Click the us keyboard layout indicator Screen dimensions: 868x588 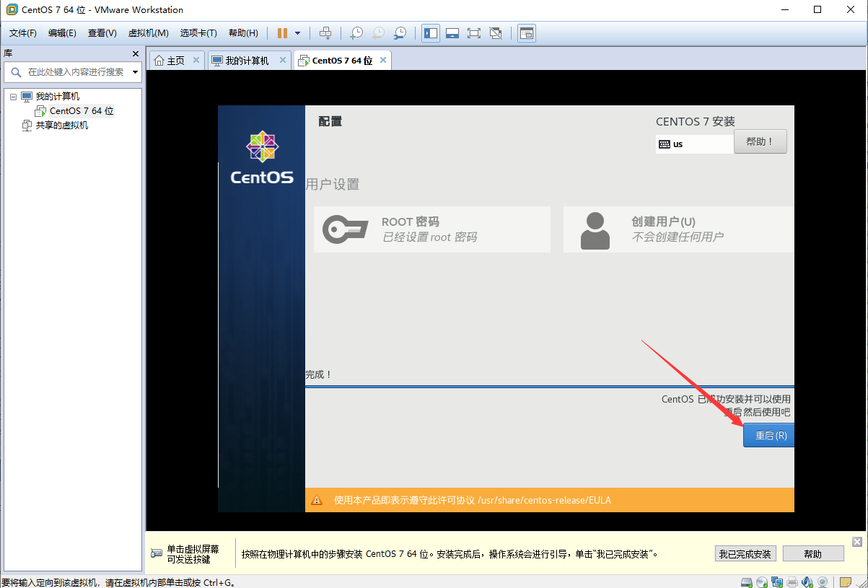coord(694,144)
